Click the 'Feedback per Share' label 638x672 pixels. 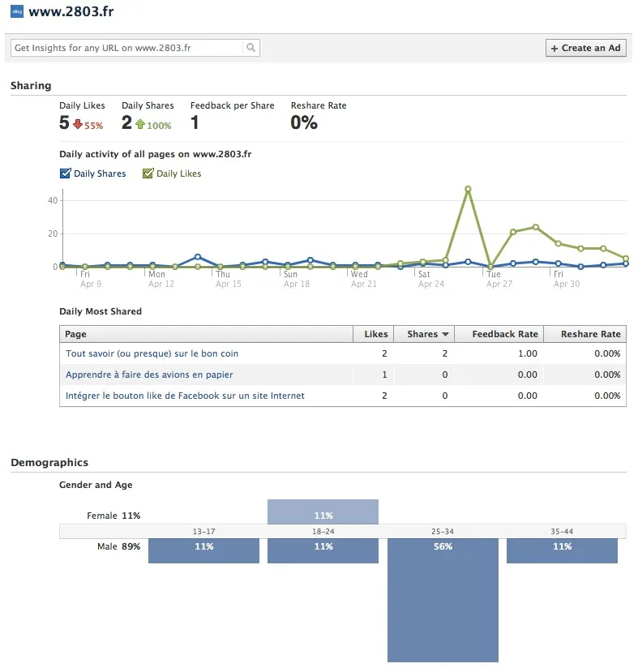point(232,105)
